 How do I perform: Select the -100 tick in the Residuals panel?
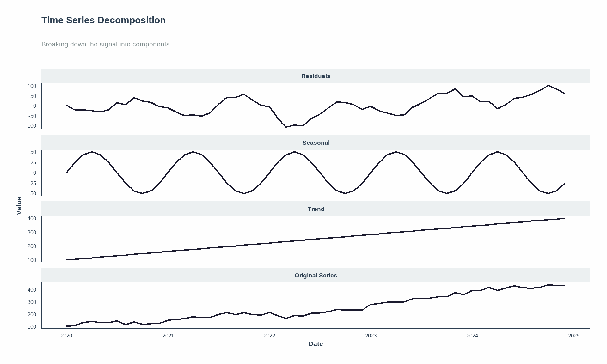pyautogui.click(x=31, y=126)
